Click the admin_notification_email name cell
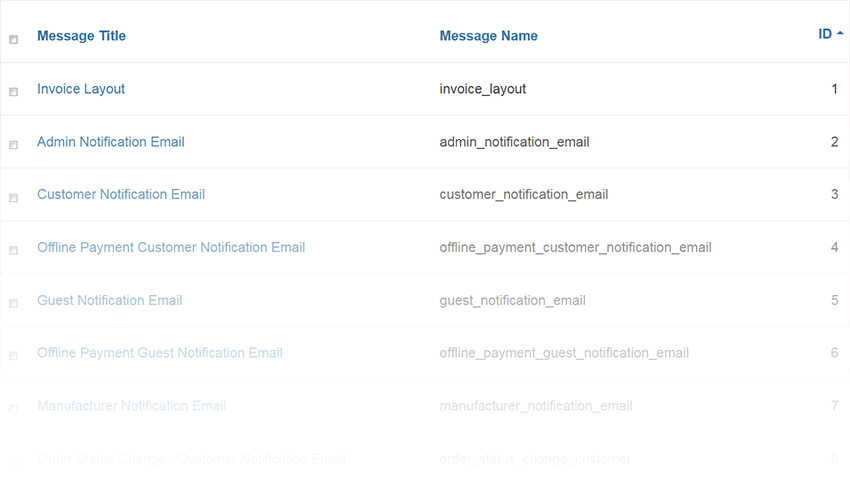This screenshot has width=850, height=500. click(514, 142)
